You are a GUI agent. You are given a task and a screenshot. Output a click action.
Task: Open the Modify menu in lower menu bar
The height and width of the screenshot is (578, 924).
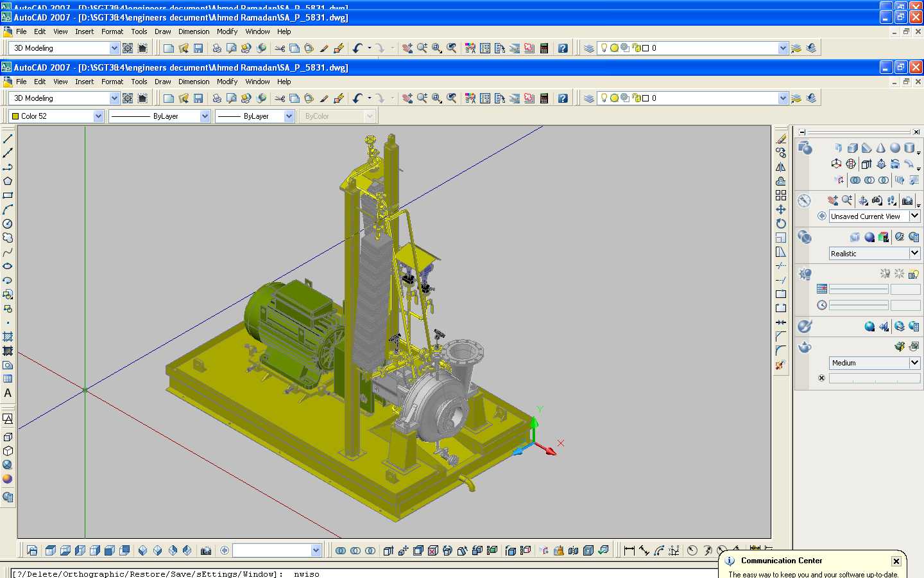227,82
